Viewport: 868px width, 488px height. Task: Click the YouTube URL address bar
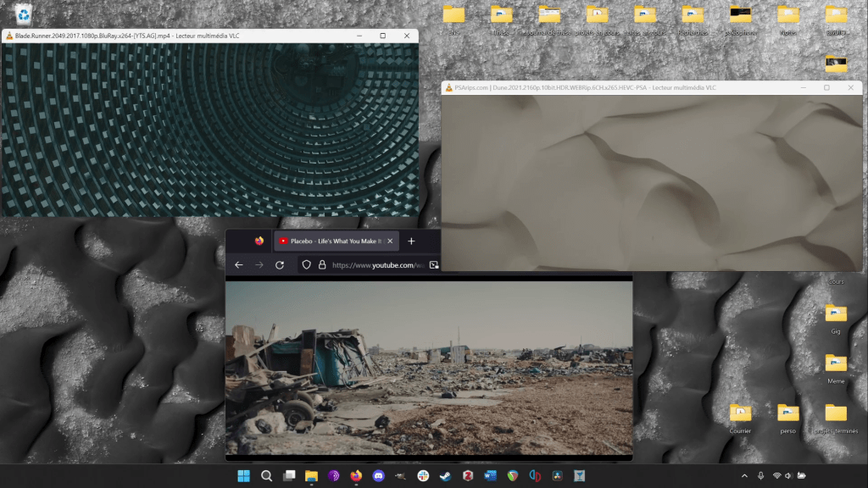373,265
